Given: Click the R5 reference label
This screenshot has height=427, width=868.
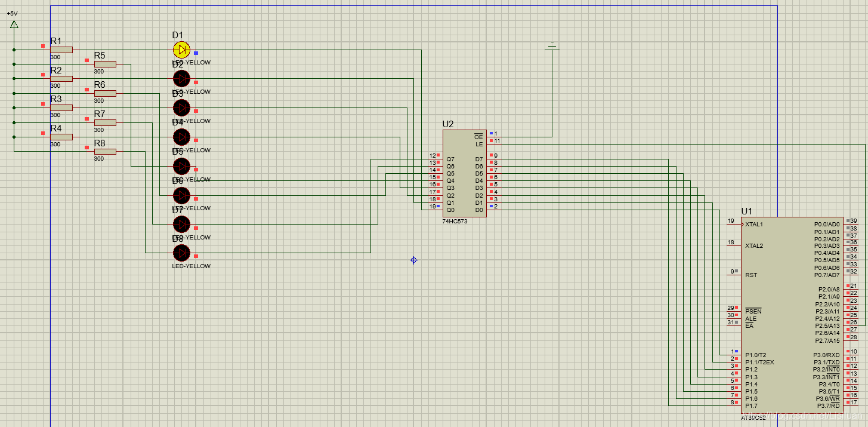Looking at the screenshot, I should [x=100, y=56].
